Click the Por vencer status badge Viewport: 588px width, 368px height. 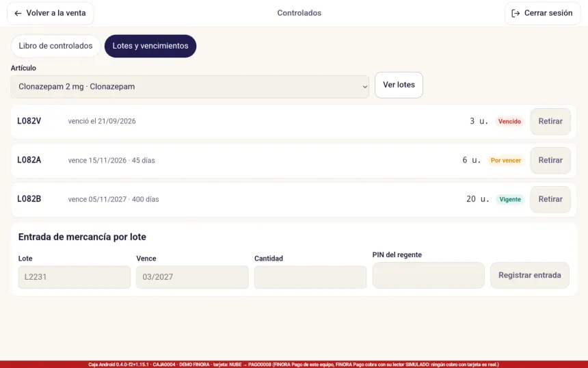tap(505, 161)
